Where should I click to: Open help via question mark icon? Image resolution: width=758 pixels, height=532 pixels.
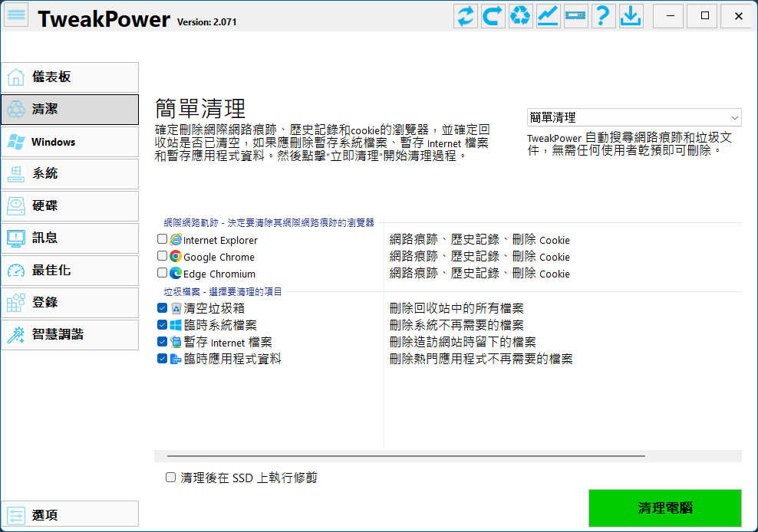(603, 16)
